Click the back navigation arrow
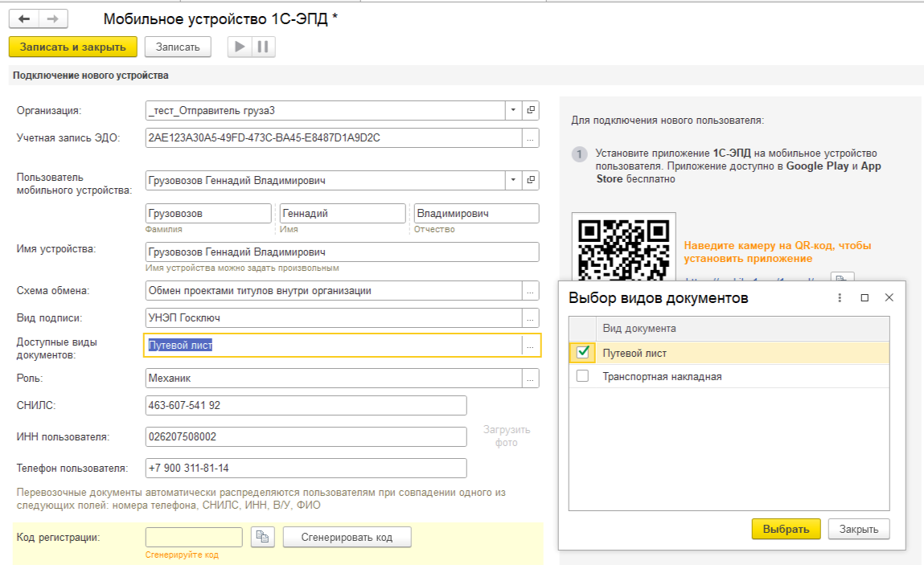 (24, 18)
